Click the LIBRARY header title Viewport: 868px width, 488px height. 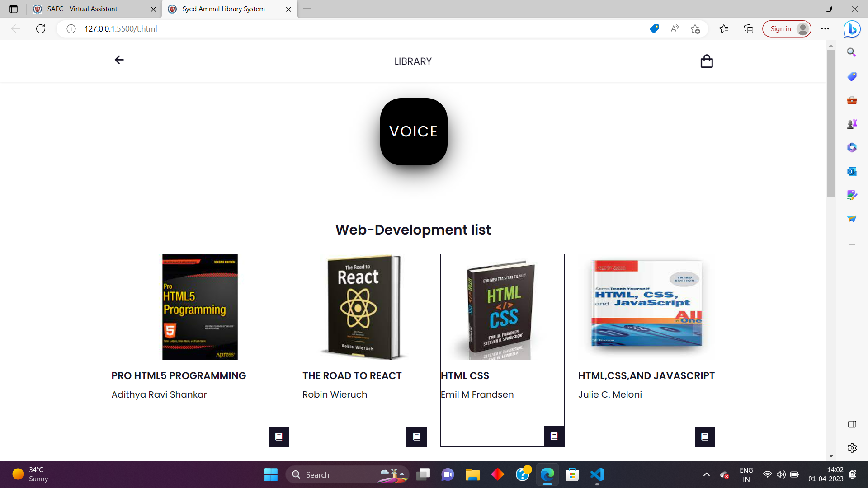click(x=413, y=61)
